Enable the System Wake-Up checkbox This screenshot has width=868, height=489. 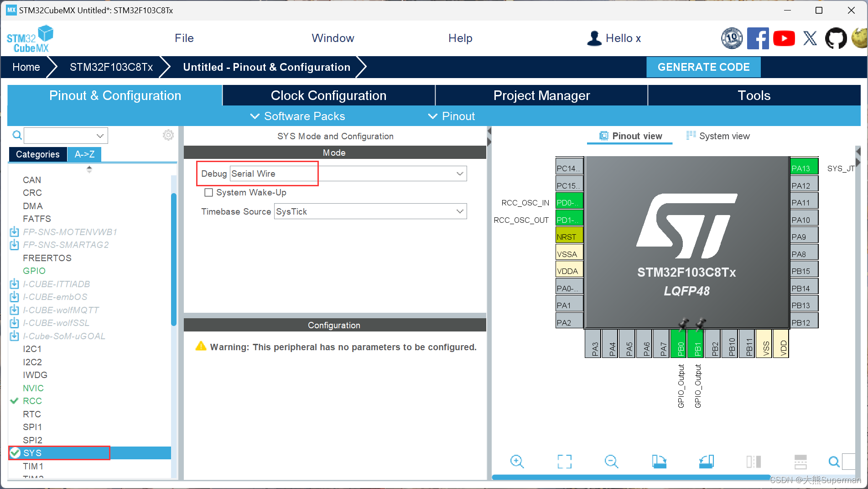click(x=209, y=193)
